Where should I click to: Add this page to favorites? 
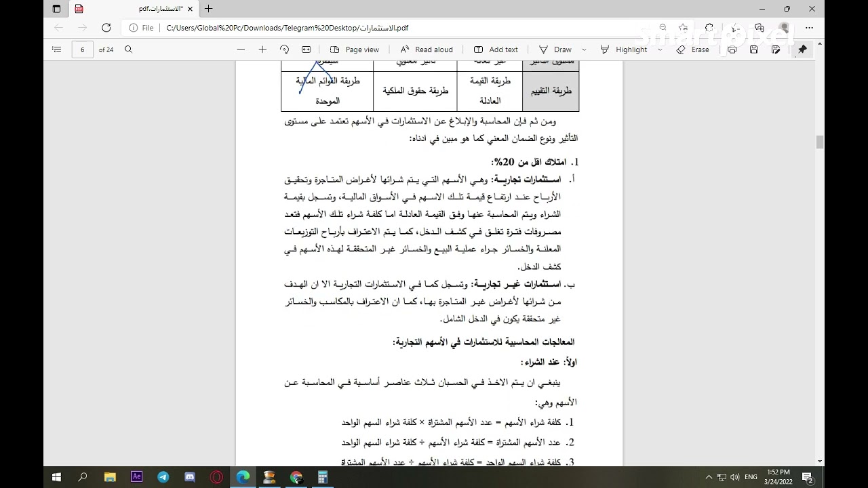pyautogui.click(x=683, y=28)
